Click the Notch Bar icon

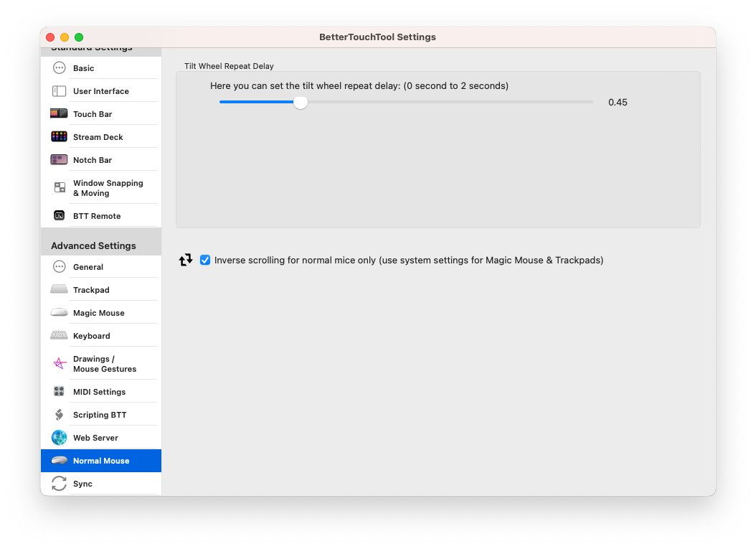60,159
